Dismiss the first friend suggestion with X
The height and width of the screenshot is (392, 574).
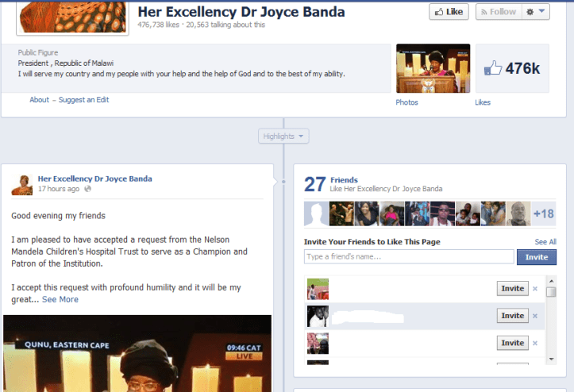pyautogui.click(x=534, y=289)
